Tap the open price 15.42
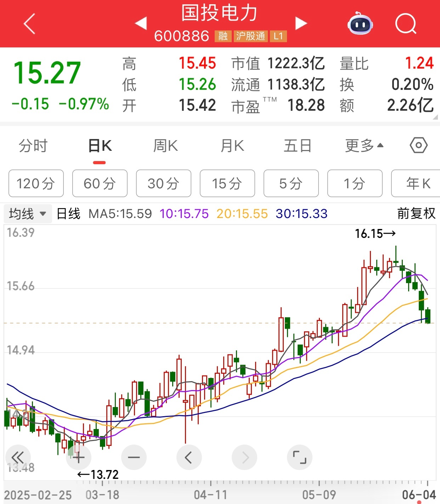This screenshot has width=440, height=504. coord(197,105)
